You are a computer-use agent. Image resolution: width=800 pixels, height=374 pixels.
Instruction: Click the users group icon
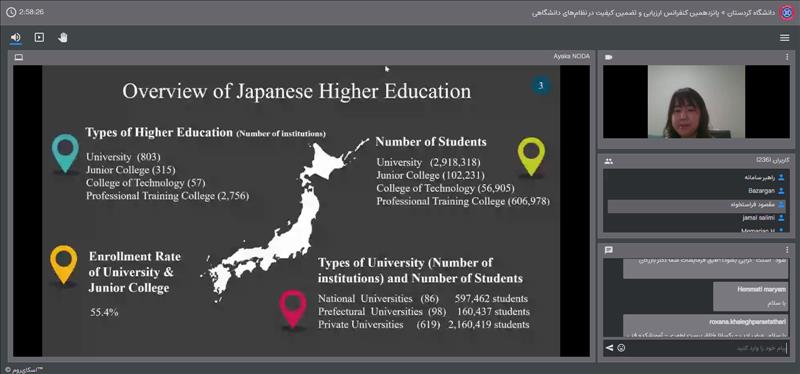608,161
